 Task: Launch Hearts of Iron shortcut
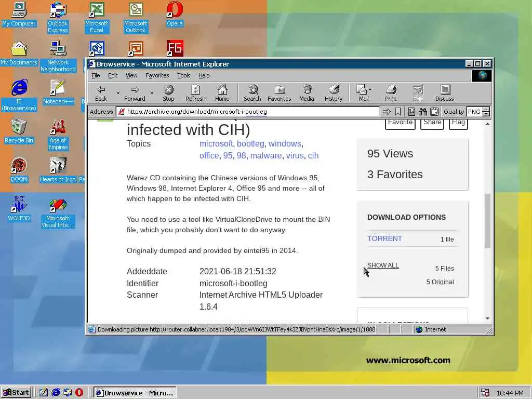(58, 170)
